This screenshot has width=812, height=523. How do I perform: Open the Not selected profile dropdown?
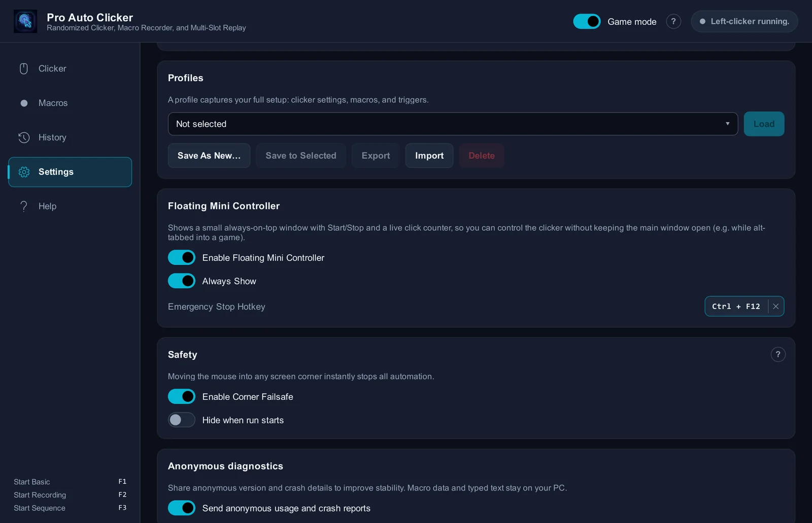point(453,124)
